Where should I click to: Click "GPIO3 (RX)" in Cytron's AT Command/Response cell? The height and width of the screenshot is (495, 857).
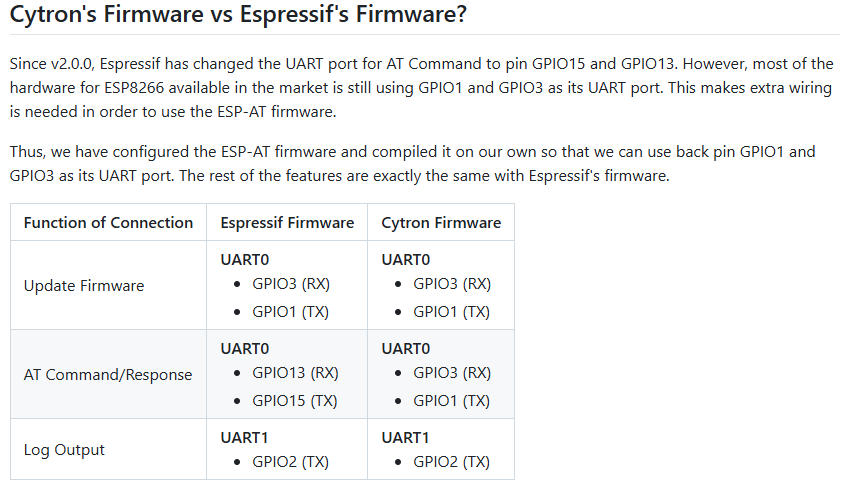pyautogui.click(x=451, y=373)
